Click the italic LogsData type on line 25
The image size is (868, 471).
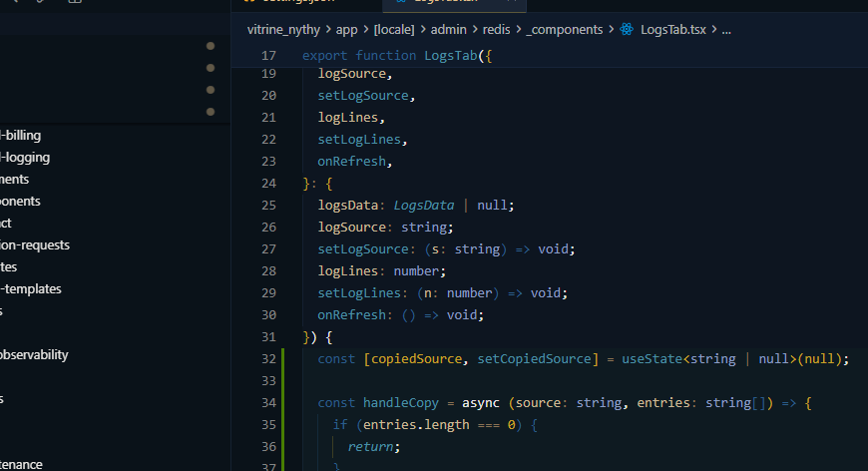(423, 206)
